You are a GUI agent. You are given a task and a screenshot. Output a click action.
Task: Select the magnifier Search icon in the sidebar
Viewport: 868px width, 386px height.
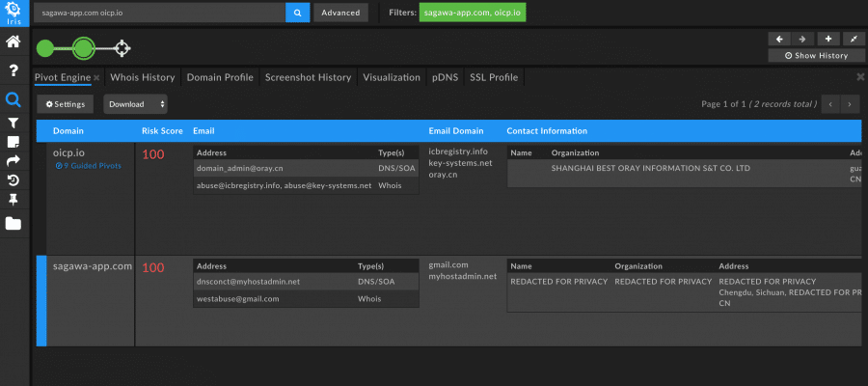click(x=14, y=99)
